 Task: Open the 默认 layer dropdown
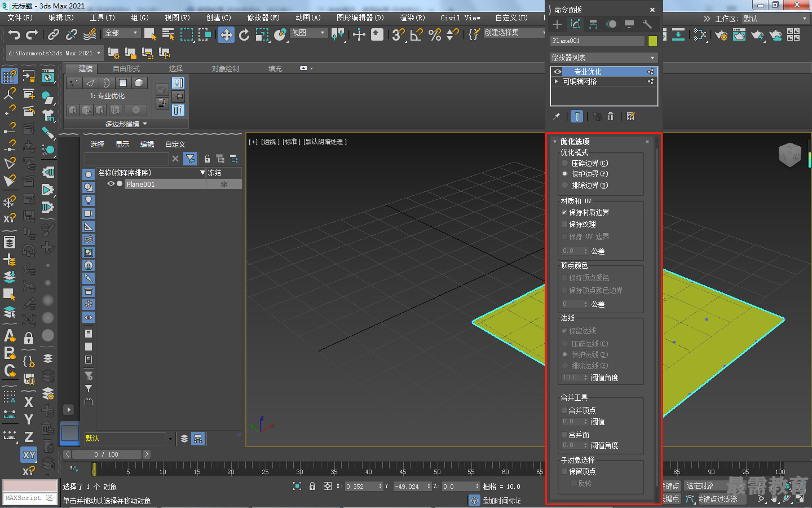[129, 439]
